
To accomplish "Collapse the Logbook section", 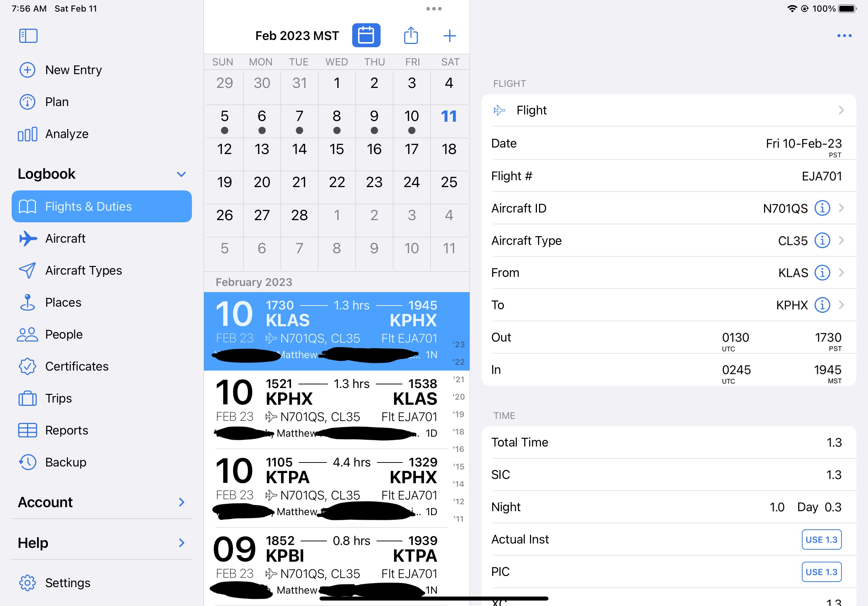I will point(181,174).
